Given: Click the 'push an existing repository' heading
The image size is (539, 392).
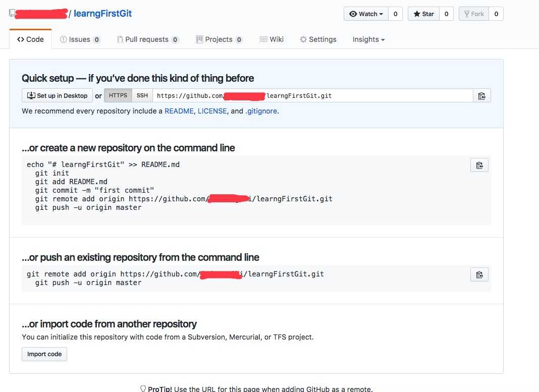Looking at the screenshot, I should tap(141, 257).
